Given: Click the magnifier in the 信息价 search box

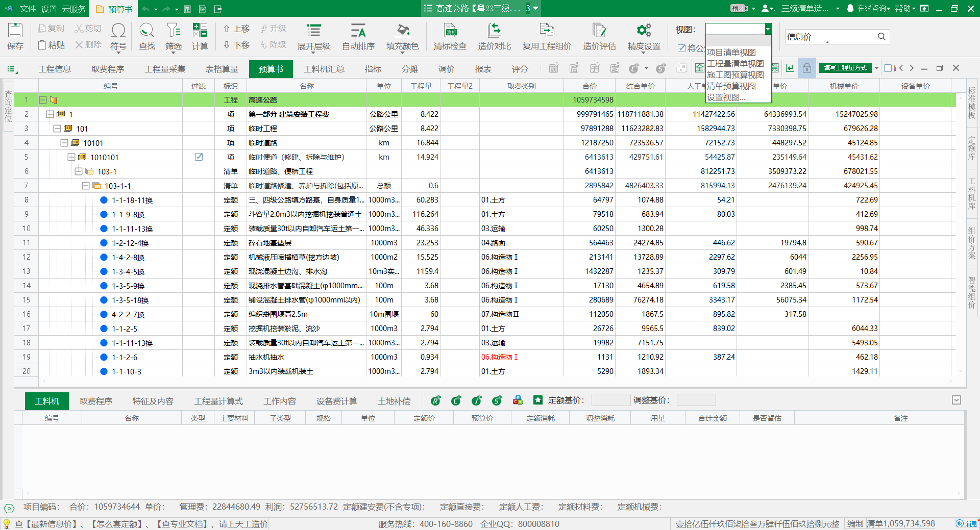Looking at the screenshot, I should pyautogui.click(x=881, y=37).
